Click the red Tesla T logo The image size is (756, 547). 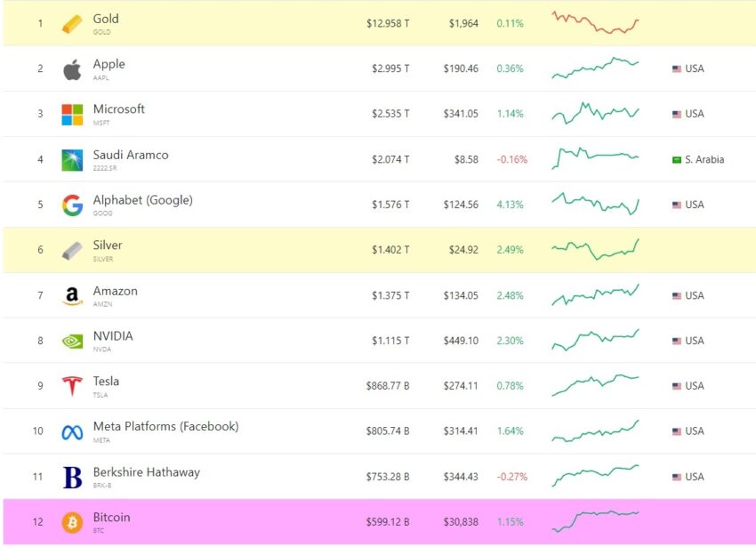click(x=72, y=386)
